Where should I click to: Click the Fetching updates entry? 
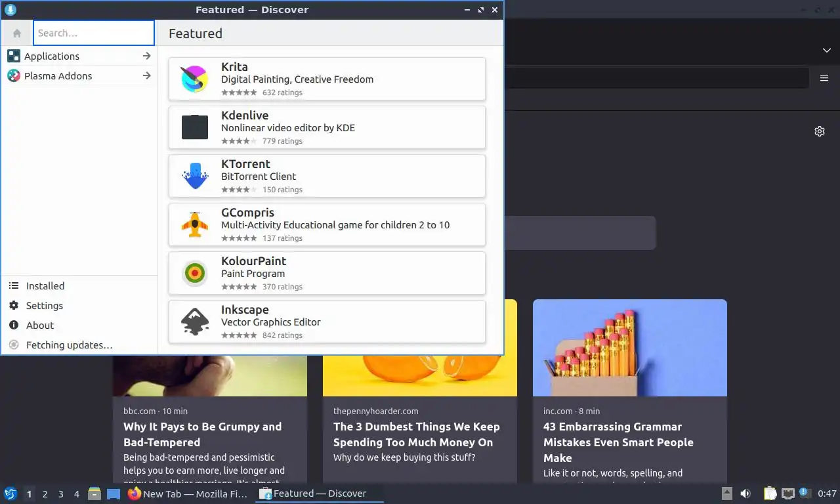click(x=79, y=345)
